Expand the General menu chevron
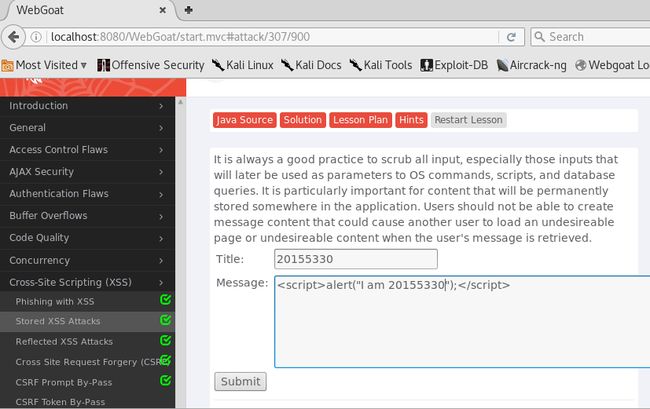The image size is (650, 409). coord(161,128)
